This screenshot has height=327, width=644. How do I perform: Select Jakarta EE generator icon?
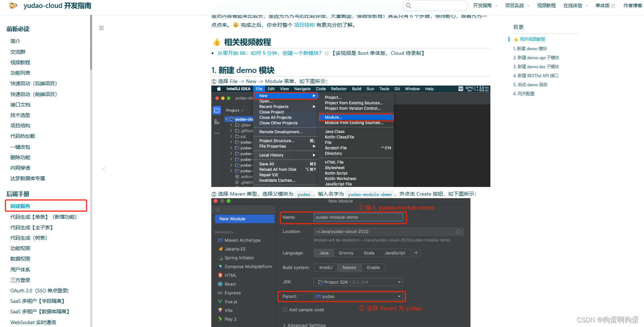pyautogui.click(x=220, y=249)
